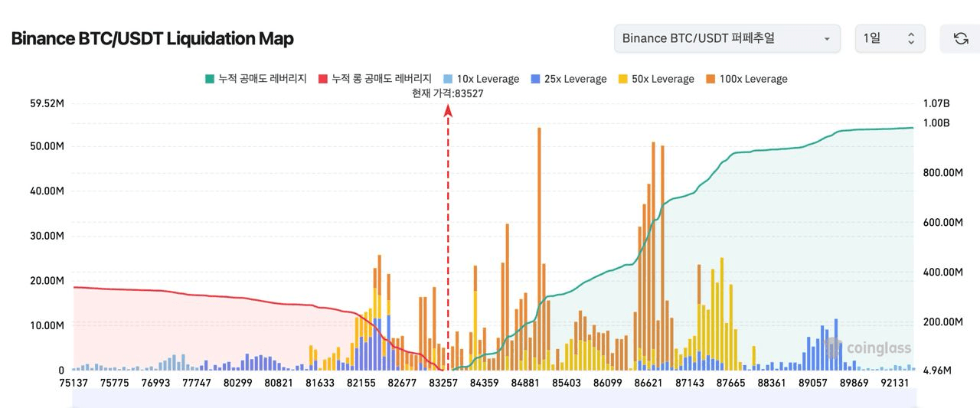Toggle the 50x Leverage legend series
This screenshot has height=408, width=980.
coord(655,79)
